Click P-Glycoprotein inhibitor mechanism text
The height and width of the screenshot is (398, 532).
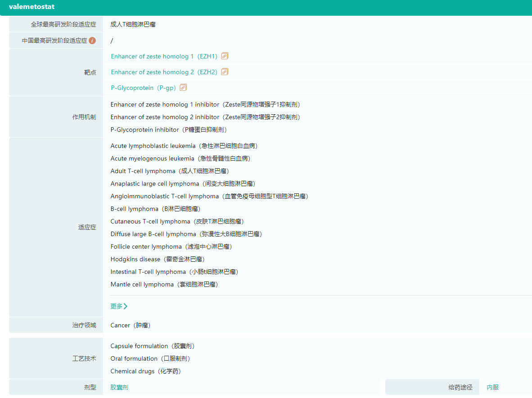coord(169,130)
